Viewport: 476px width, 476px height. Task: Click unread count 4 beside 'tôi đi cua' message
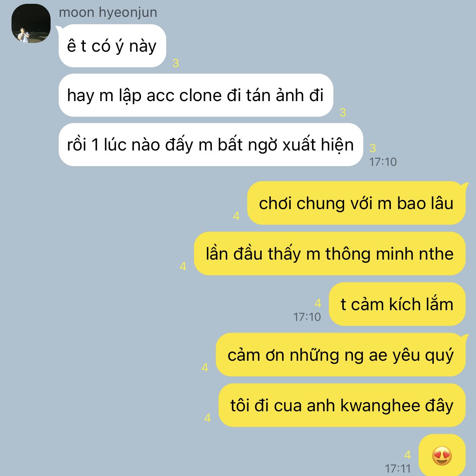tap(208, 418)
